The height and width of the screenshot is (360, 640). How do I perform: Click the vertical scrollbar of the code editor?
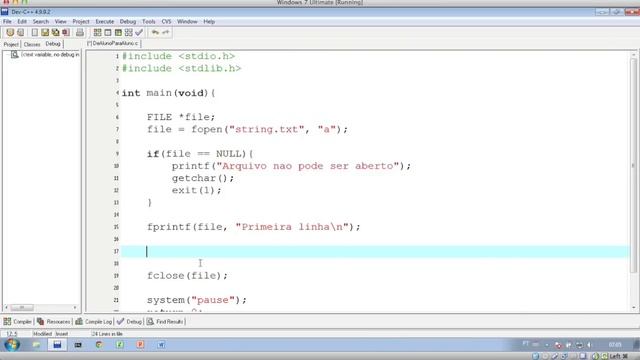(x=633, y=165)
